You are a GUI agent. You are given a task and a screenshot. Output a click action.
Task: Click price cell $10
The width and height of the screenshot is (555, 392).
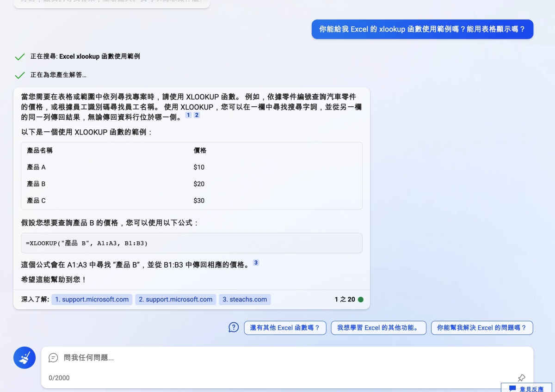[199, 167]
